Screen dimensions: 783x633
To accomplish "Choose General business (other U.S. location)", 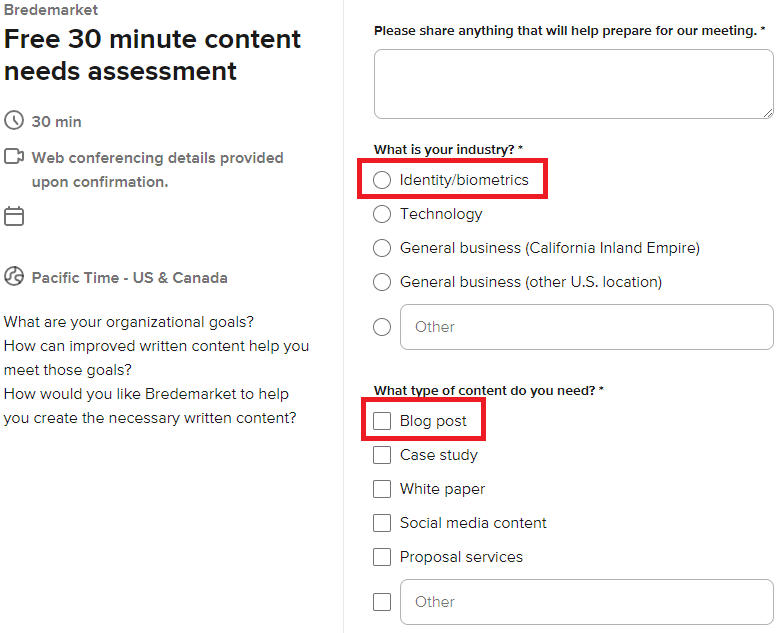I will tap(382, 282).
